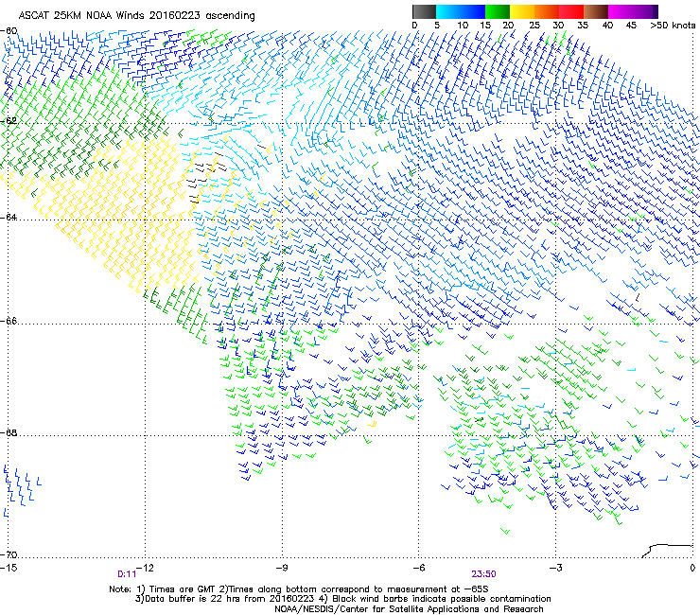Click the -62 latitude axis label

[9, 121]
